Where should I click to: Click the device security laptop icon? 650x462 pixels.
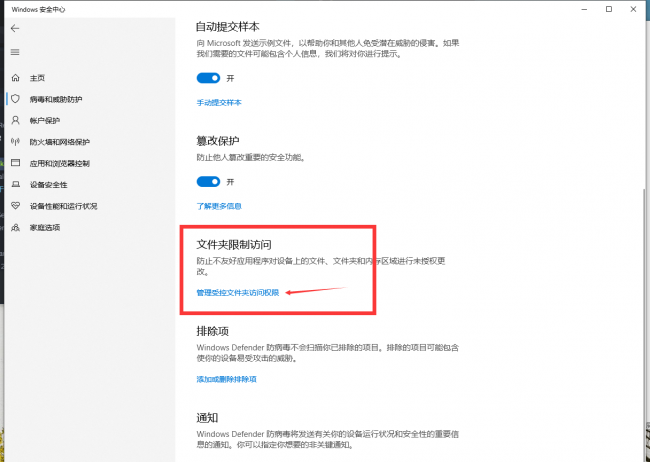click(15, 185)
